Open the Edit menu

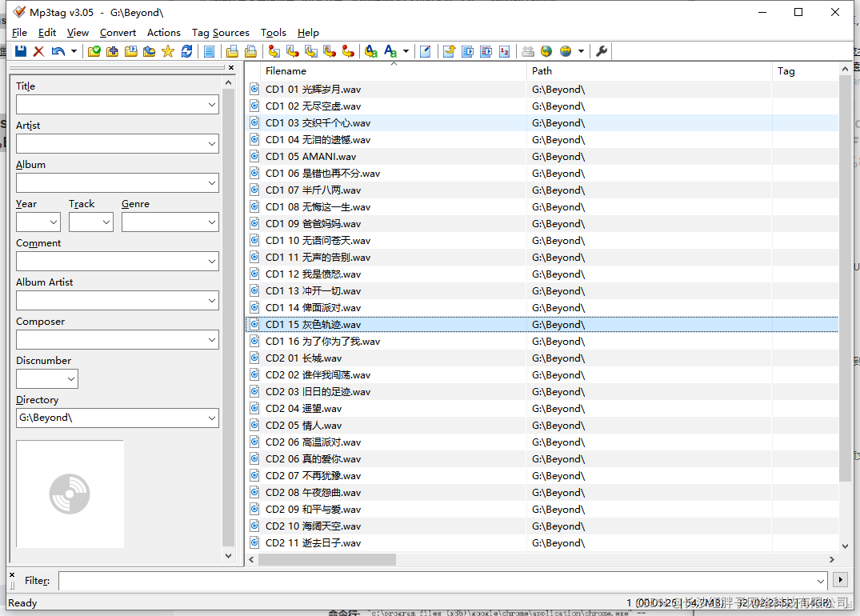(x=47, y=32)
